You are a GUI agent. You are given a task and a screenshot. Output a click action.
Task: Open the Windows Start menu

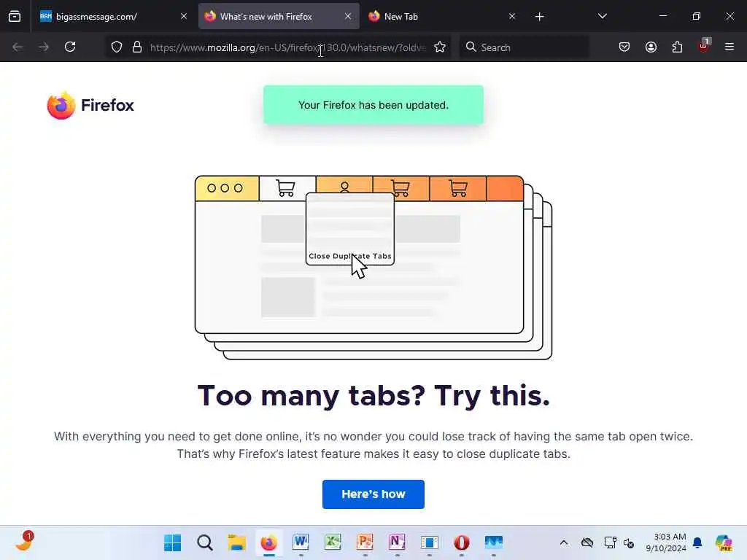pyautogui.click(x=172, y=542)
